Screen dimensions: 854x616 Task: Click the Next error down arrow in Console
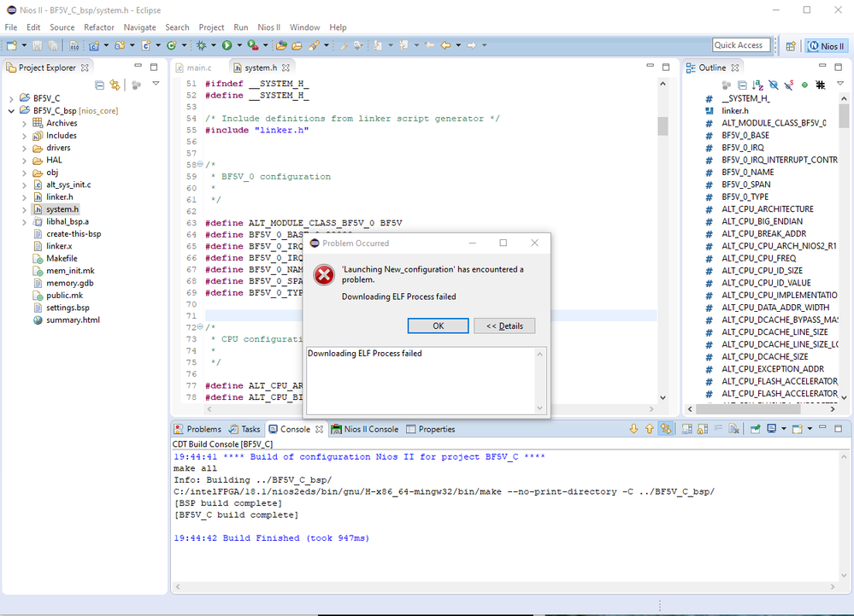pyautogui.click(x=633, y=429)
